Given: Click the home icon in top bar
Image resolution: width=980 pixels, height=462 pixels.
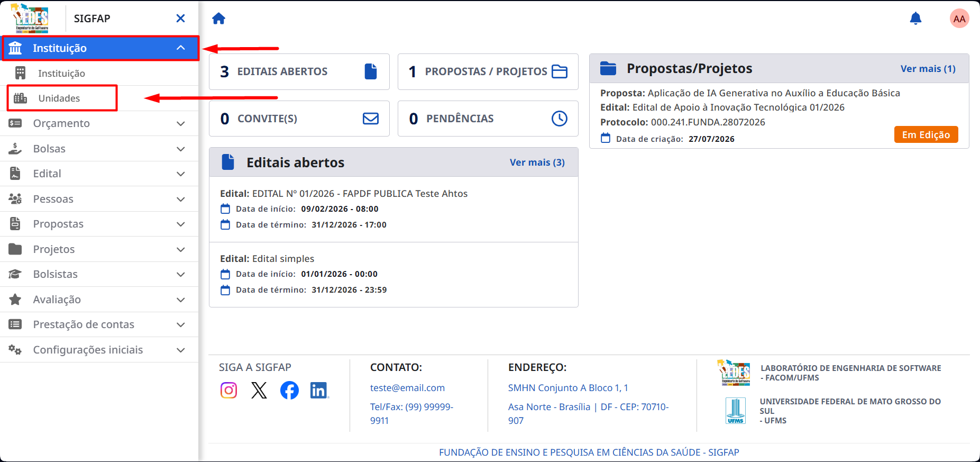Looking at the screenshot, I should tap(218, 19).
